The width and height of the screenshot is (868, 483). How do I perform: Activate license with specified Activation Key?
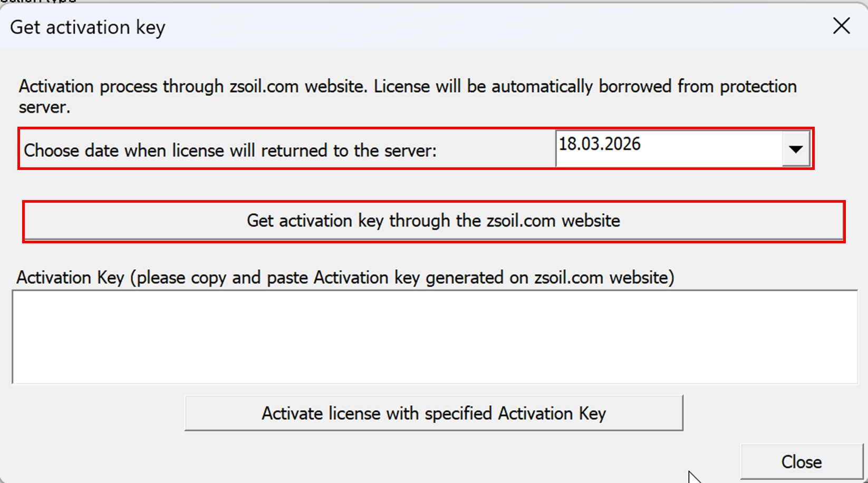pyautogui.click(x=433, y=413)
